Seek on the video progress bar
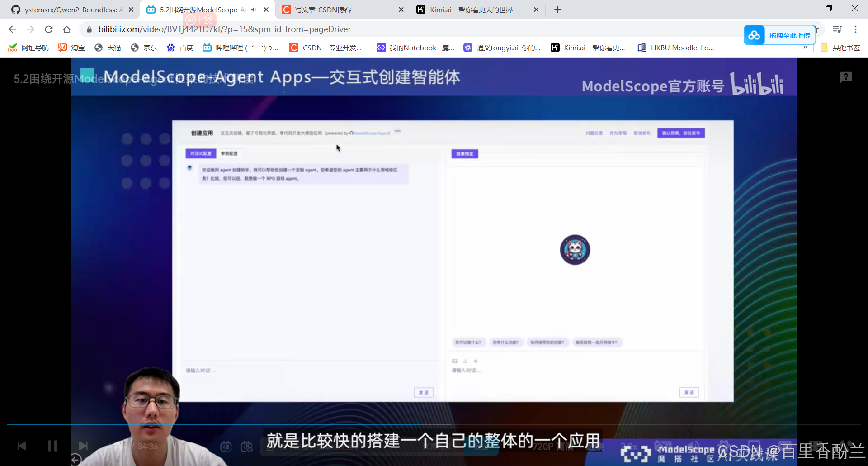 pos(434,425)
